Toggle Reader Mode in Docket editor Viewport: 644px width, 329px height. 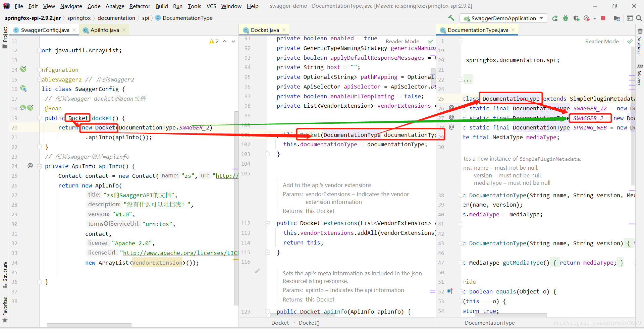pyautogui.click(x=402, y=42)
